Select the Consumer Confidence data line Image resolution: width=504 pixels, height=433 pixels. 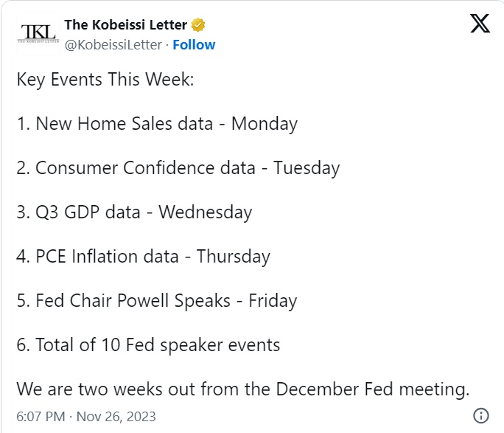click(x=178, y=168)
